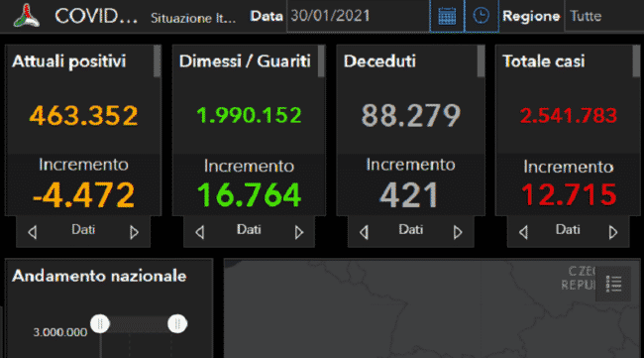This screenshot has height=358, width=644.
Task: Click the COVID... dashboard title
Action: point(96,17)
